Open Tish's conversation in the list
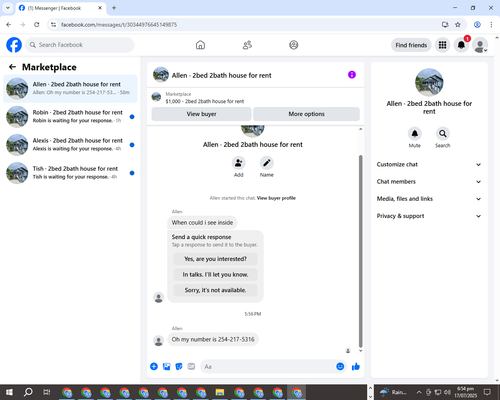Viewport: 500px width, 400px height. pyautogui.click(x=70, y=173)
